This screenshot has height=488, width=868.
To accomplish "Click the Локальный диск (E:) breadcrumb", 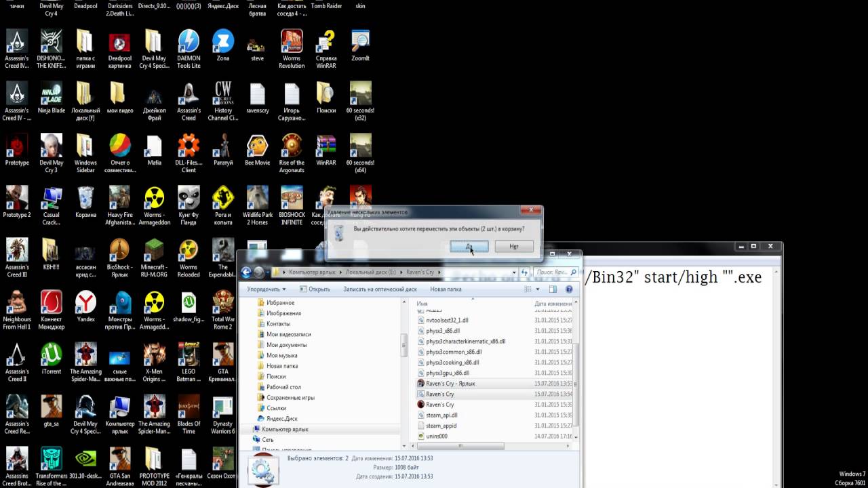I will pos(372,272).
